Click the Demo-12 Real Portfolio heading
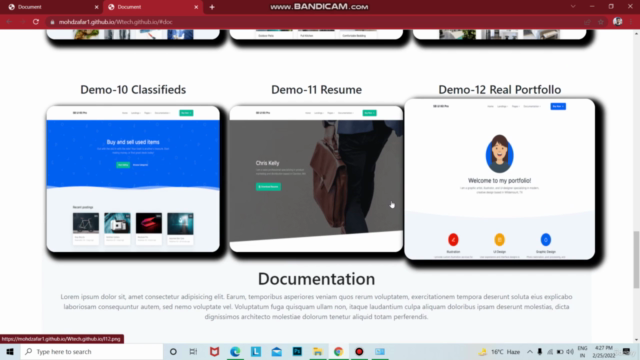 (500, 89)
